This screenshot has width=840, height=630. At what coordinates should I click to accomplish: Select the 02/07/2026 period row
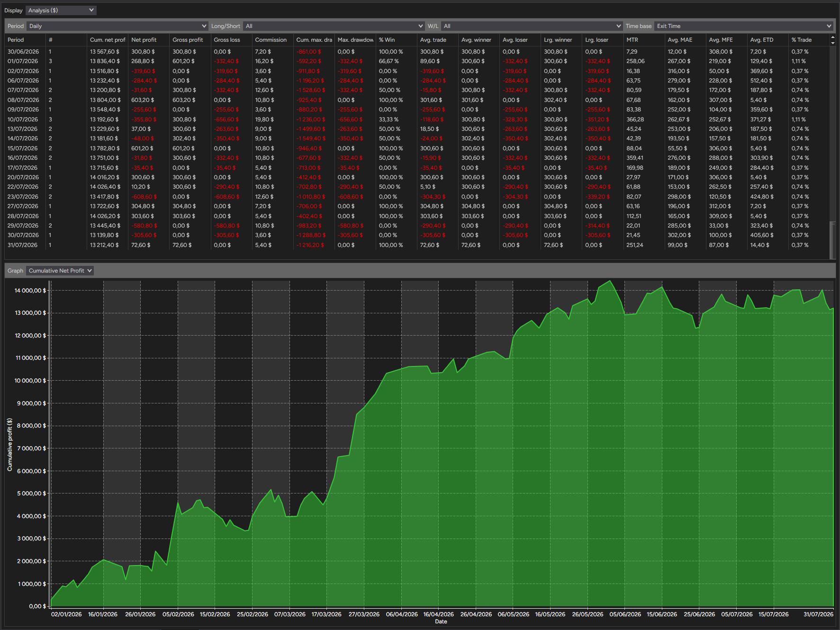pos(417,71)
